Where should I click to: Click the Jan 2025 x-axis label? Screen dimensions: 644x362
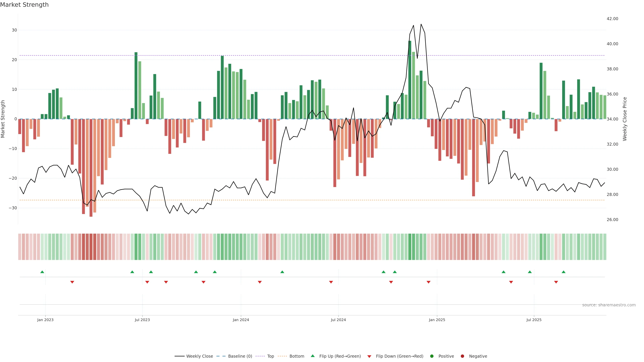[x=437, y=320]
